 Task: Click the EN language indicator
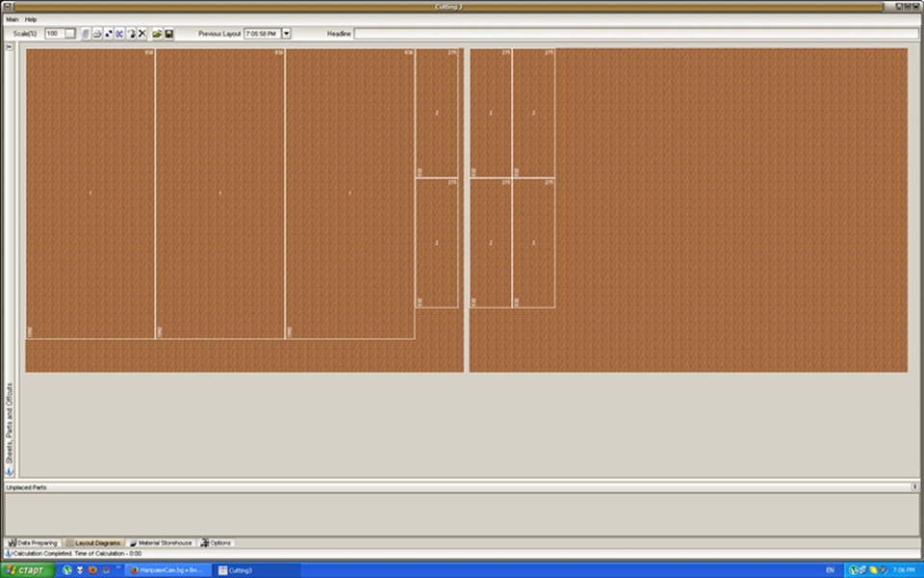tap(830, 570)
